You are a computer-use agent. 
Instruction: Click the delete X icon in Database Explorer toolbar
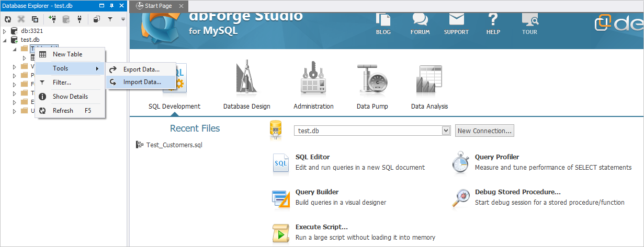21,19
